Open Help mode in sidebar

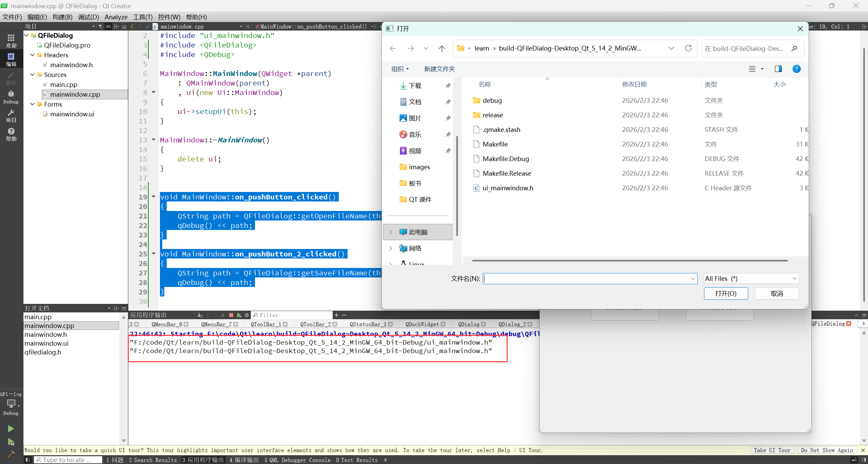pos(11,134)
